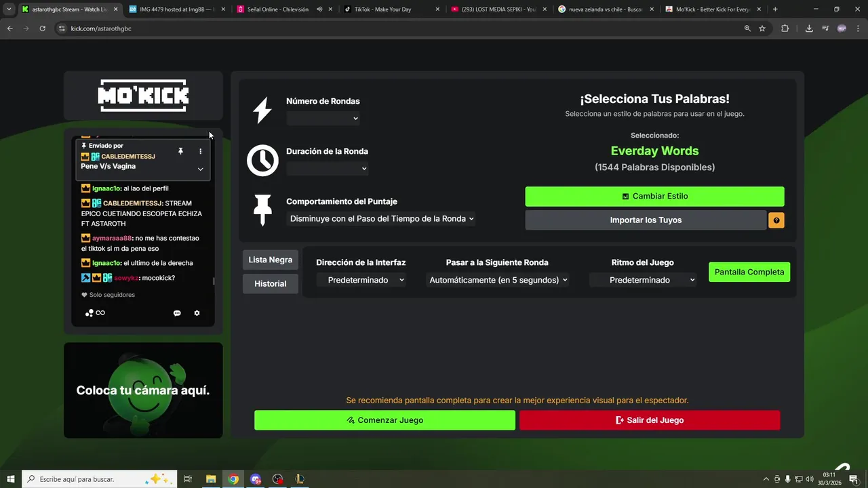This screenshot has height=488, width=868.
Task: Click Pantalla Completa button
Action: [x=749, y=272]
